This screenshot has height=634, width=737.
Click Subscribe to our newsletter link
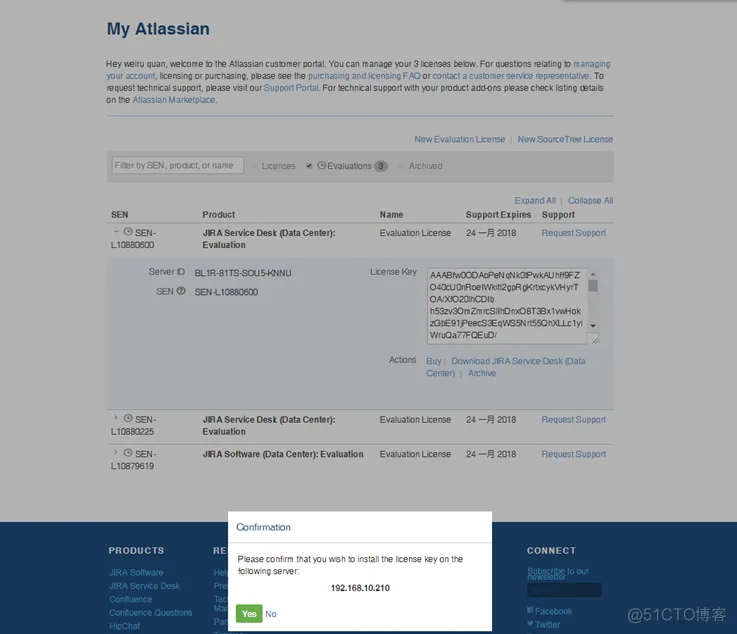point(558,573)
